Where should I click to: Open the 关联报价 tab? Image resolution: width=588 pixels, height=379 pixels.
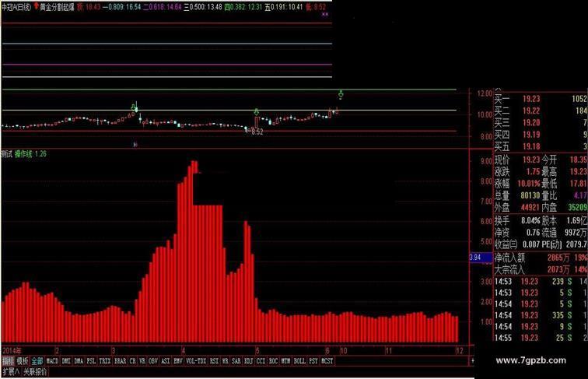(35, 372)
